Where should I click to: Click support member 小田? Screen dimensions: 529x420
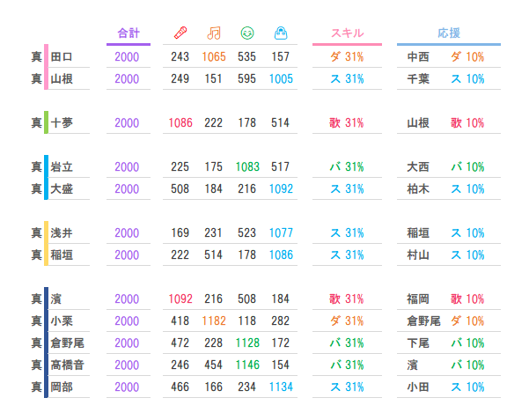point(418,387)
